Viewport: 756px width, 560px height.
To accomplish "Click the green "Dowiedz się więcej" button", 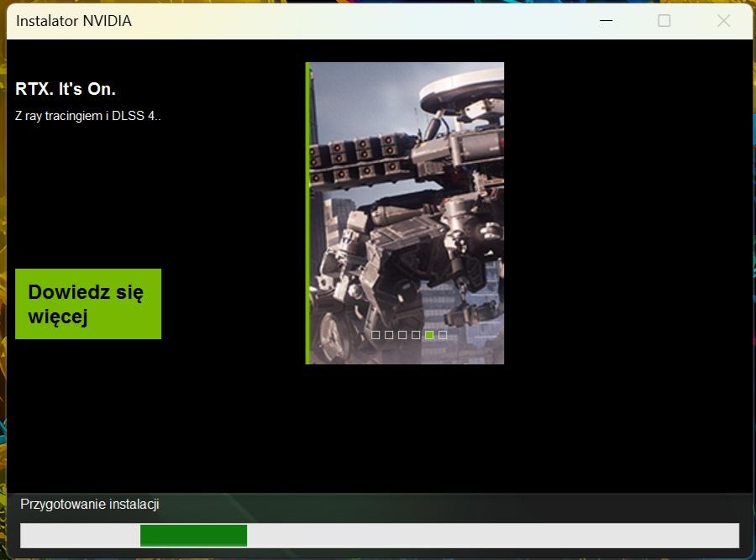I will (x=88, y=304).
